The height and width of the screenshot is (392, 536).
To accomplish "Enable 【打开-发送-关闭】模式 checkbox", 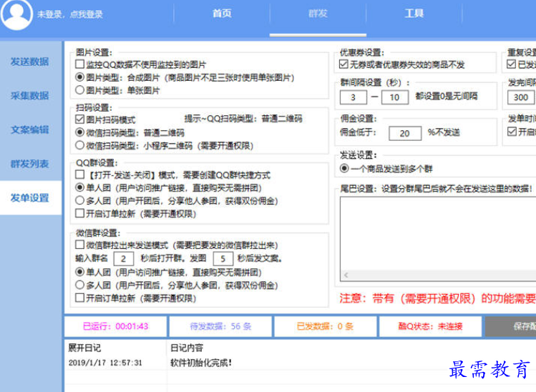I will (79, 175).
